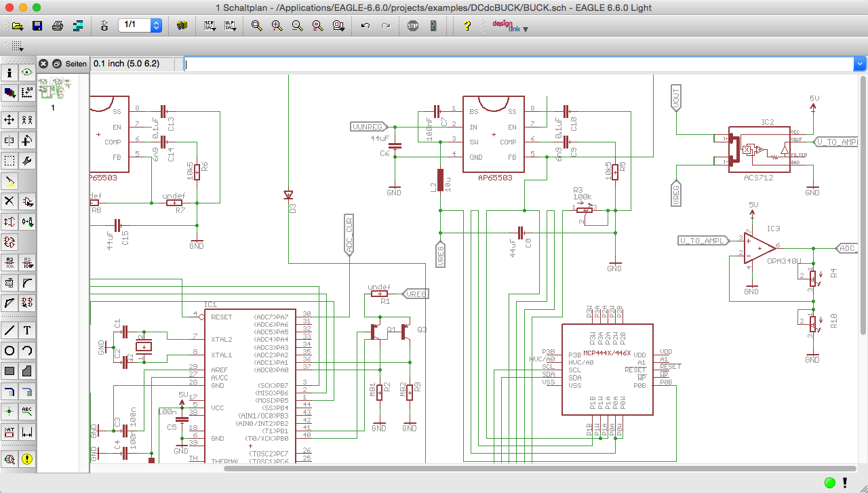This screenshot has height=493, width=868.
Task: Select the Move tool
Action: point(9,120)
